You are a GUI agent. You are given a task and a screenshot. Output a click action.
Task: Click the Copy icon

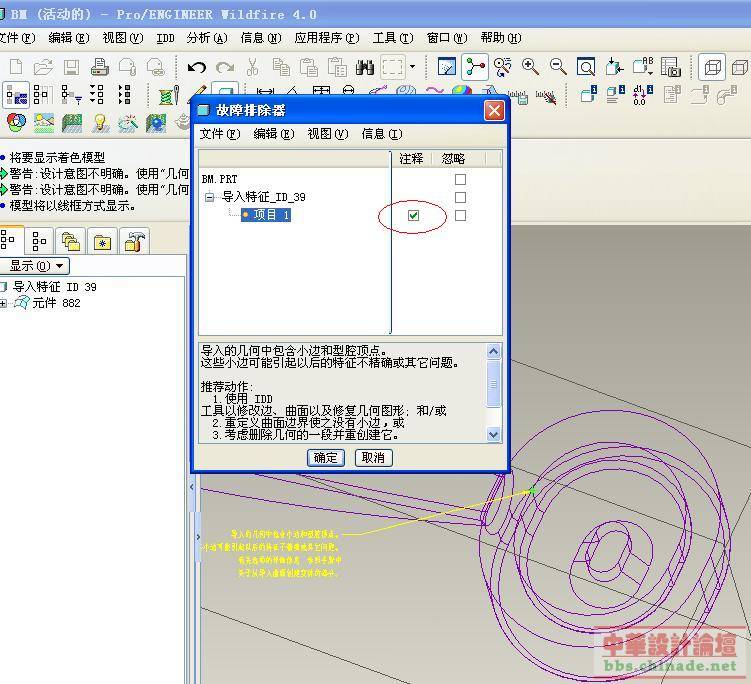(281, 67)
